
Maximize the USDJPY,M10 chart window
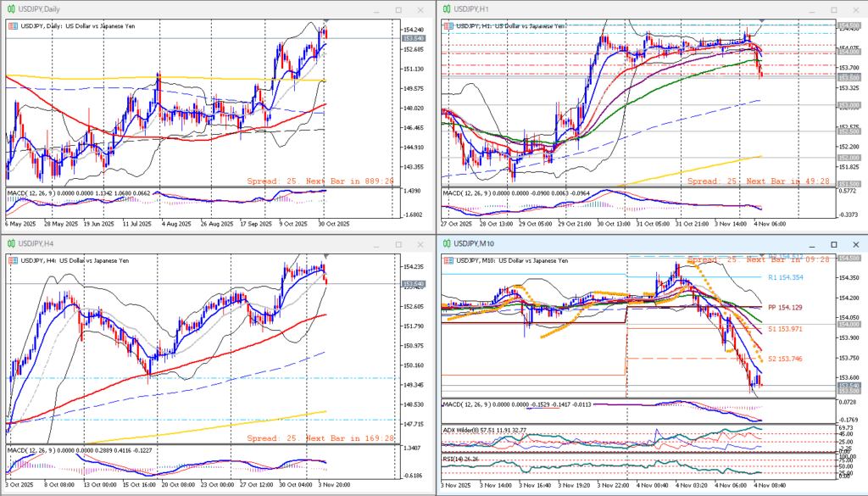(832, 244)
